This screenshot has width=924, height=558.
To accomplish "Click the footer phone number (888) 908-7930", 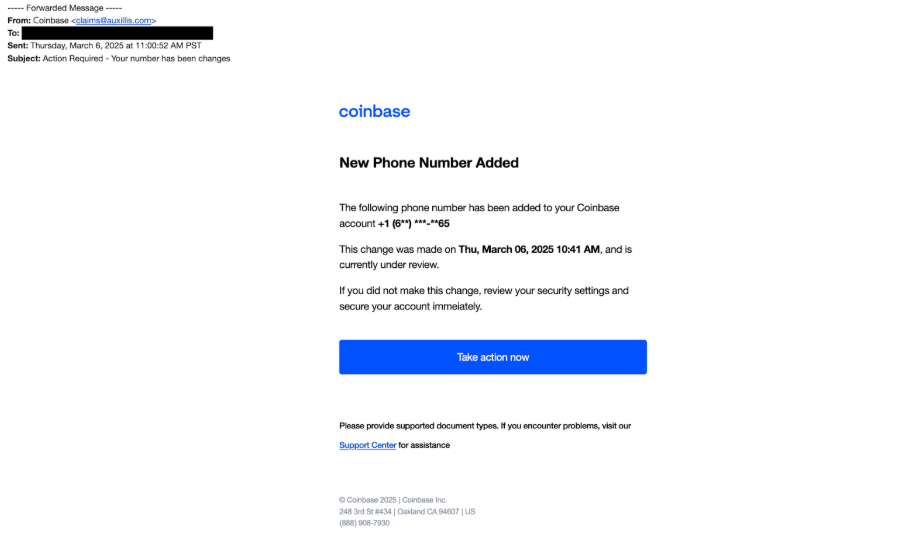I will click(364, 523).
